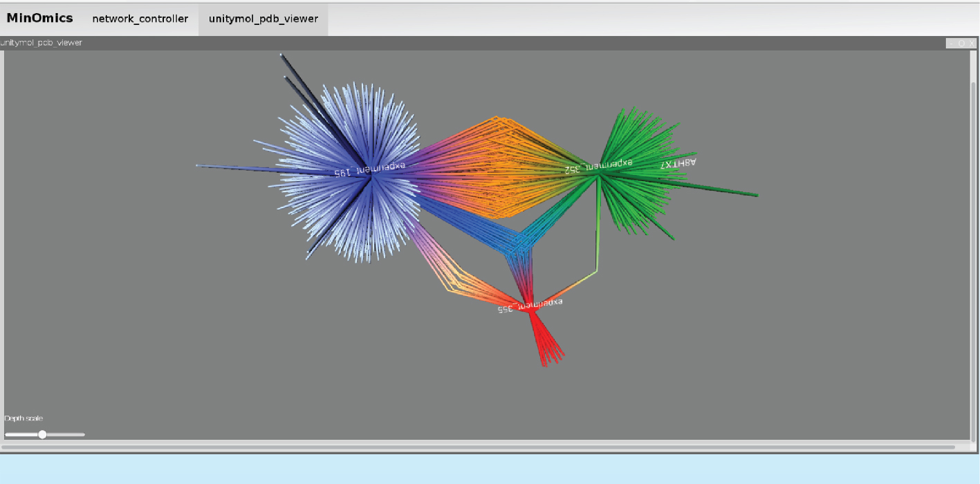
Task: Select the unitymol_pdb_viewer tab
Action: tap(263, 19)
